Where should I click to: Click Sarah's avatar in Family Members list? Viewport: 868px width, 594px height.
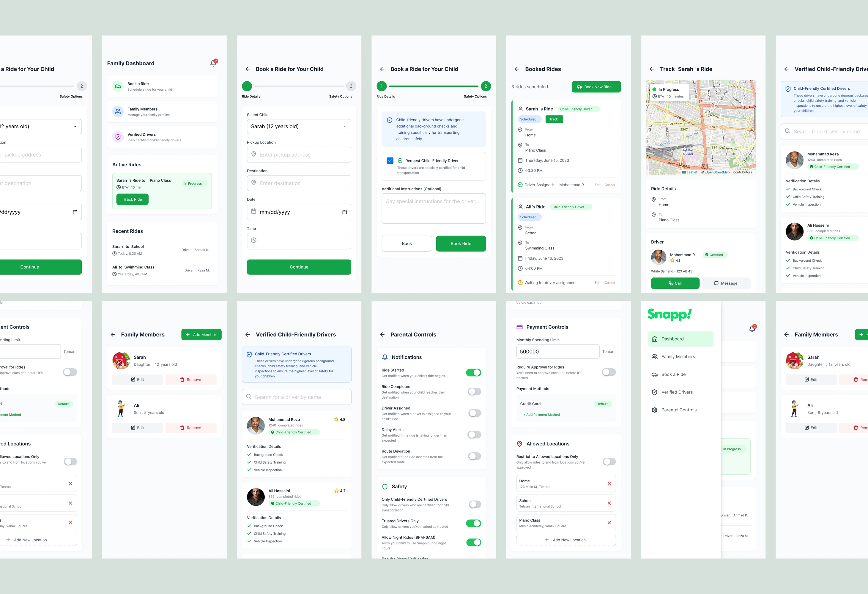coord(121,361)
